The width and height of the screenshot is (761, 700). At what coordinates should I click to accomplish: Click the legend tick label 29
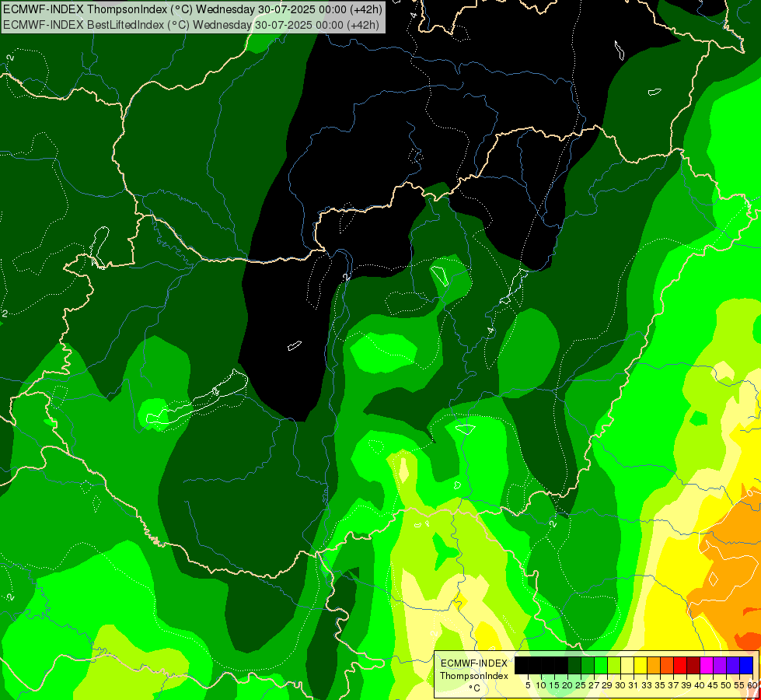pos(607,685)
